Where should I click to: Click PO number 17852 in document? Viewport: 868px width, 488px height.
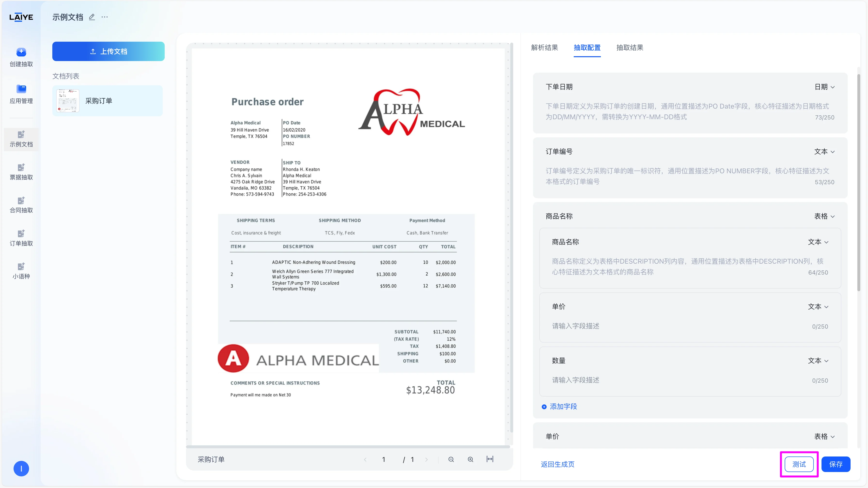point(288,144)
